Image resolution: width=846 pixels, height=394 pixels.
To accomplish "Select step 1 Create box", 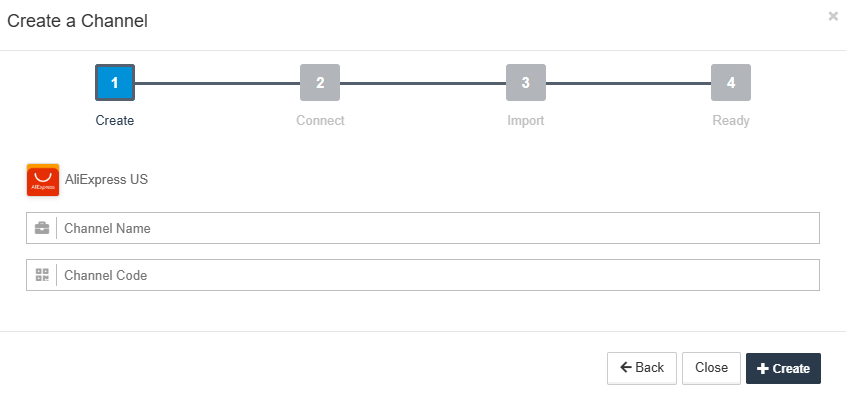I will [x=115, y=83].
